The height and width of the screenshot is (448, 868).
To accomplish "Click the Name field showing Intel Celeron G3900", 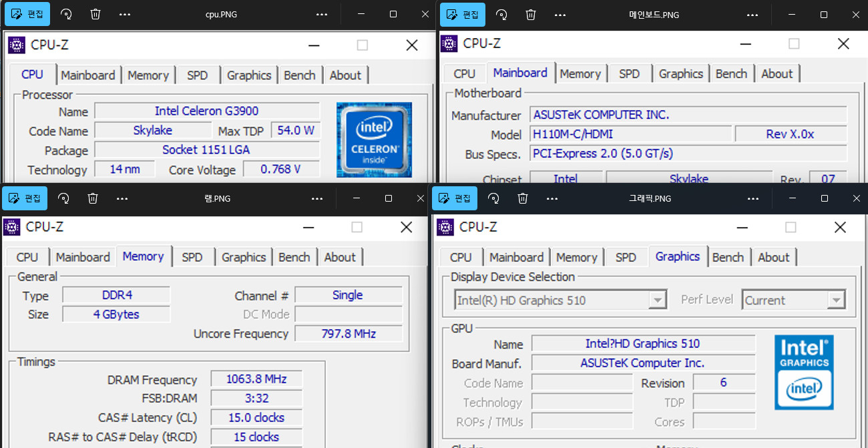I will point(206,111).
